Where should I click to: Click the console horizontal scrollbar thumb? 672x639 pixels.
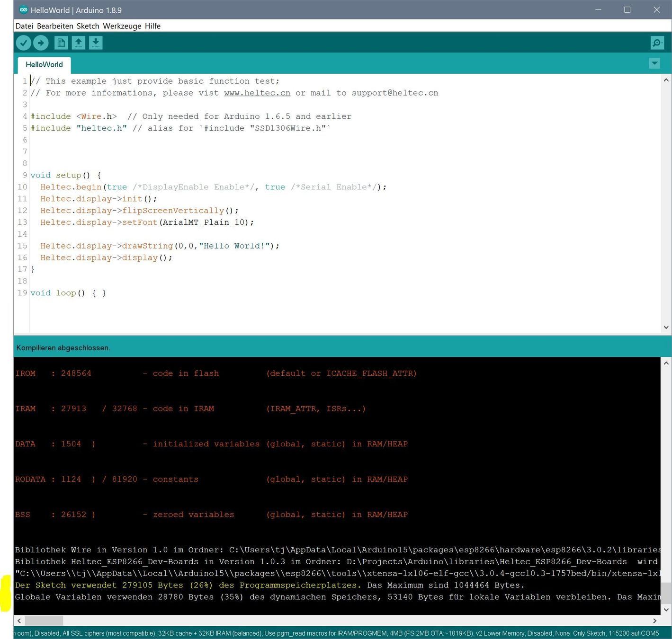(x=44, y=621)
